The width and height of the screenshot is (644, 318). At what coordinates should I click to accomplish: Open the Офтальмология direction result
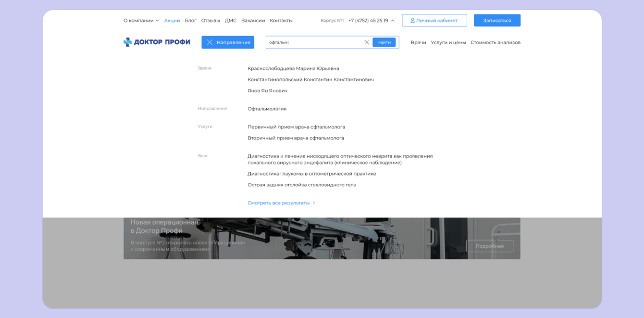coord(267,109)
